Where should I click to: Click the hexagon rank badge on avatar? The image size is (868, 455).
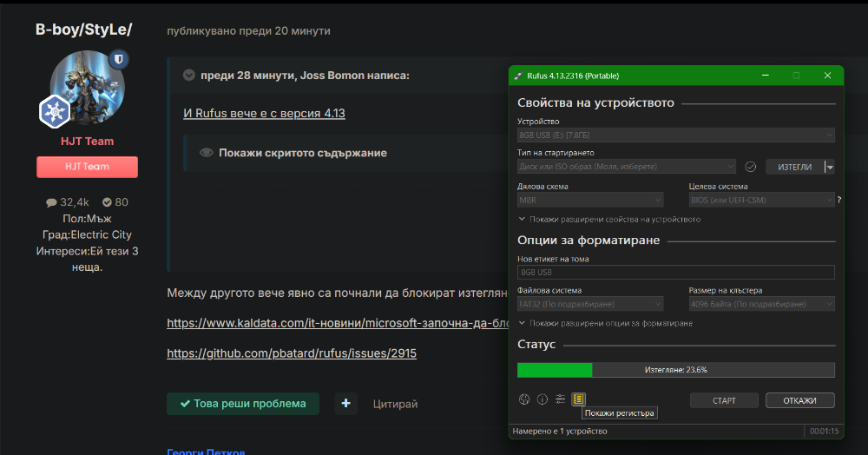(54, 111)
